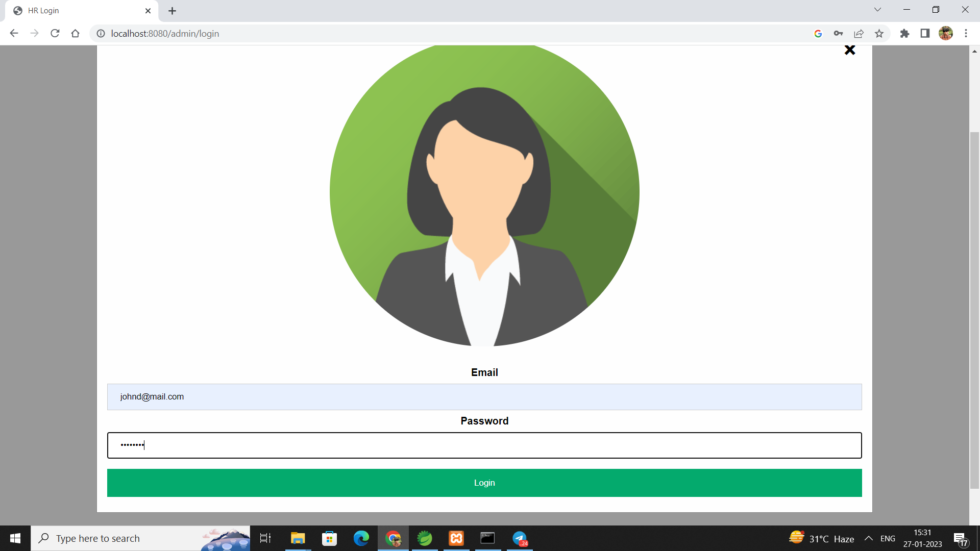Open the browser side panel icon
Viewport: 980px width, 551px height.
coord(925,33)
